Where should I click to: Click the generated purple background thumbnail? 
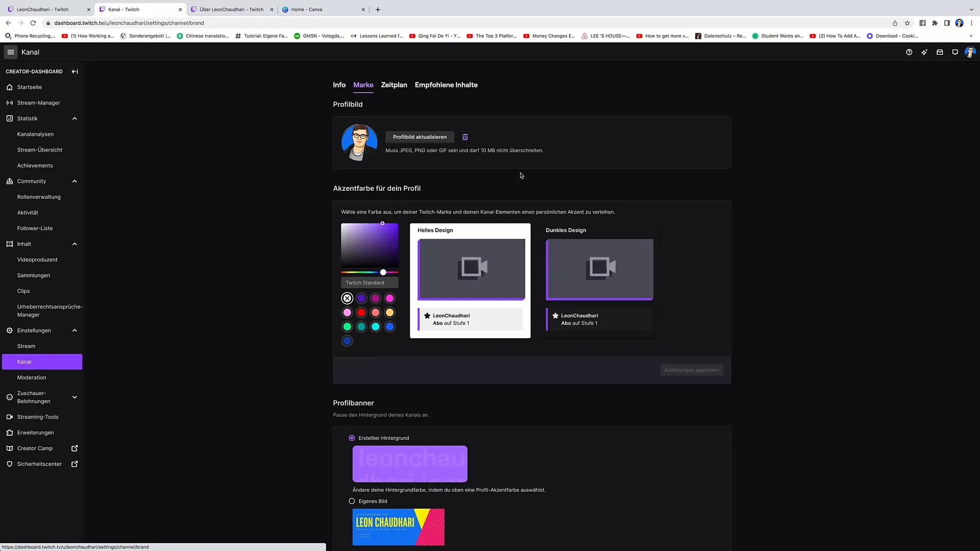(410, 464)
